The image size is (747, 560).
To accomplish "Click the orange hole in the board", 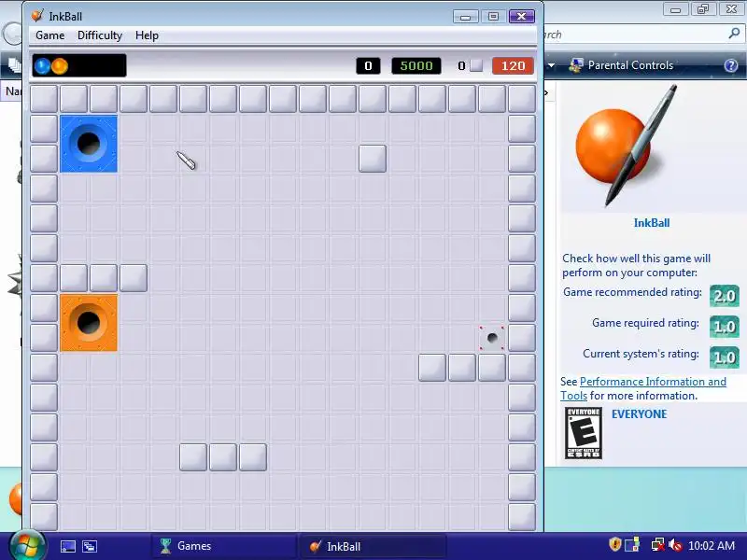I will pyautogui.click(x=89, y=323).
